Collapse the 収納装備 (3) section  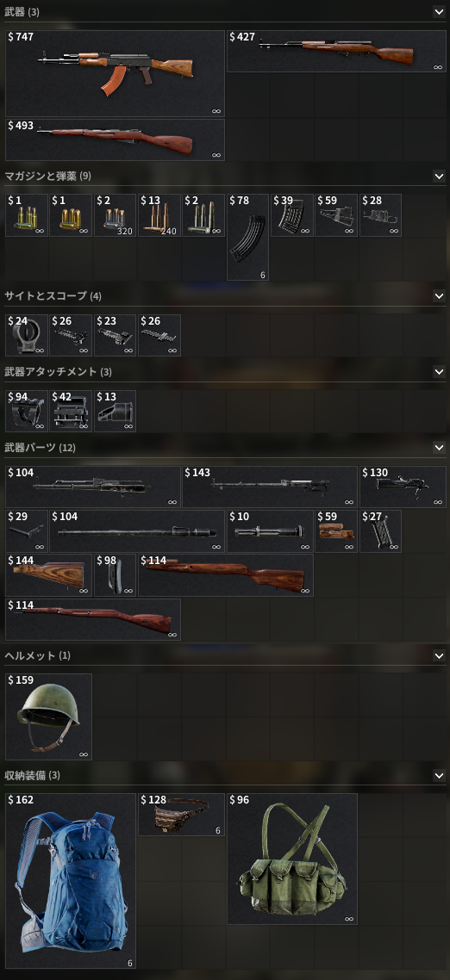439,776
